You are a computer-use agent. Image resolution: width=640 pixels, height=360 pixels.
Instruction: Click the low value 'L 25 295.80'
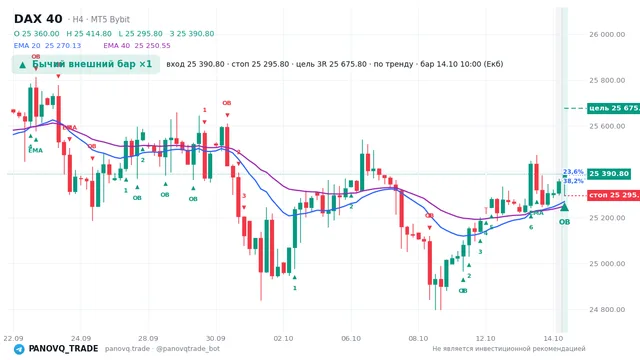click(140, 34)
